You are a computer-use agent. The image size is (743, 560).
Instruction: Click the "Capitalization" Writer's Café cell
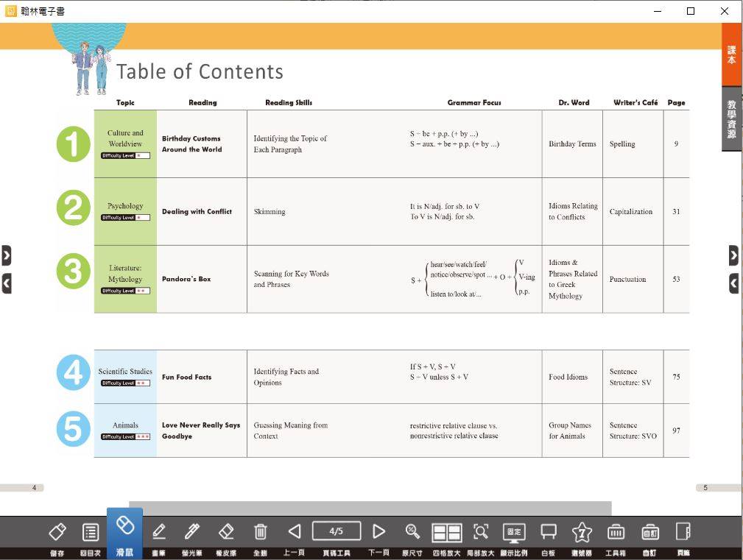coord(630,212)
